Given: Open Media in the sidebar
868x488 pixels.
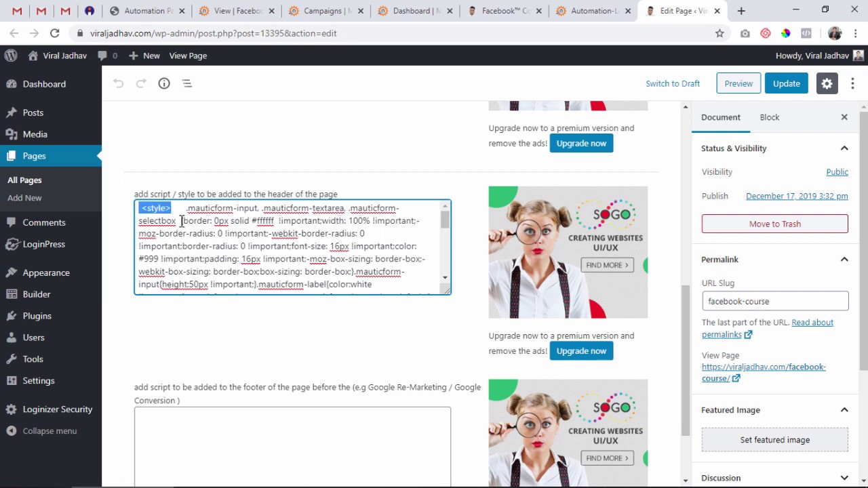Looking at the screenshot, I should (35, 134).
